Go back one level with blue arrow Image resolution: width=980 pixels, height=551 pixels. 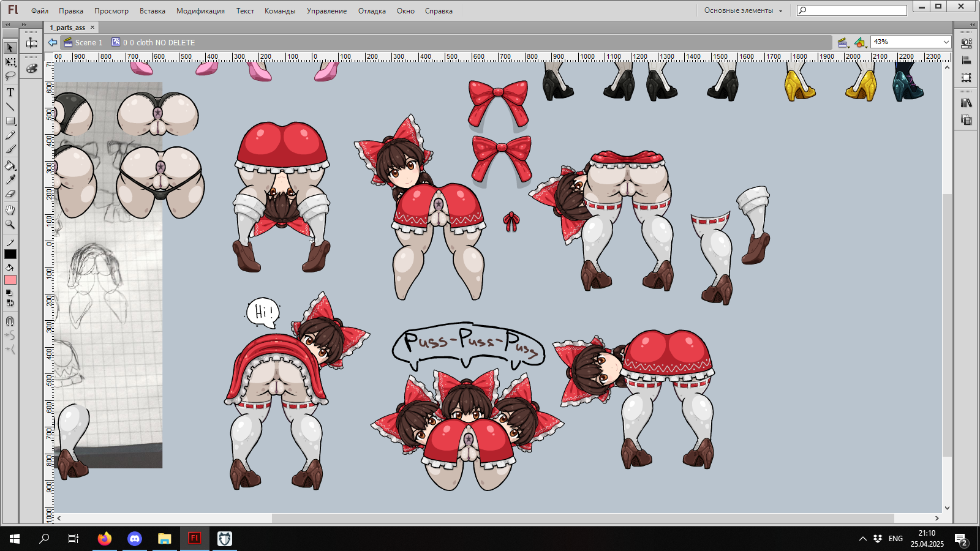tap(53, 42)
